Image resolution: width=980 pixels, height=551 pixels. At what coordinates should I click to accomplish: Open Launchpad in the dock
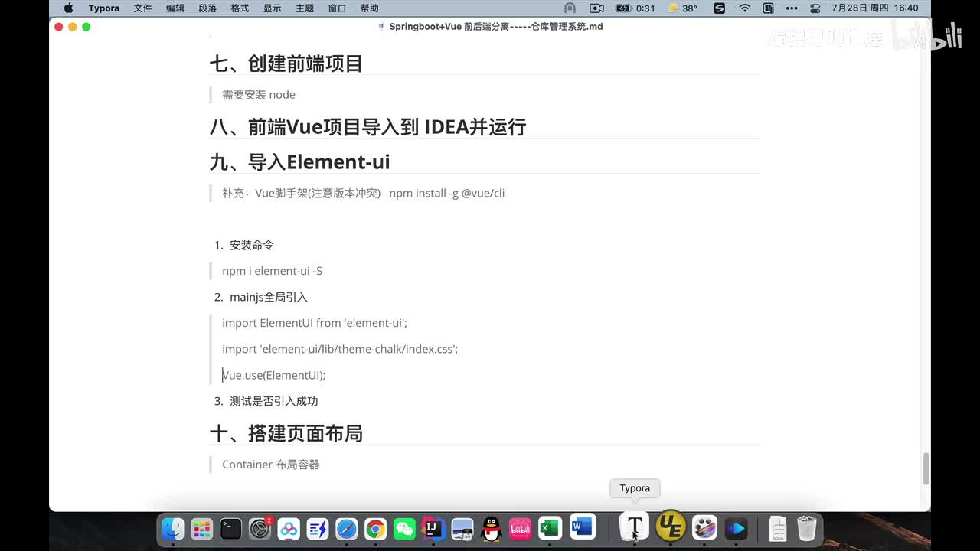pos(202,528)
